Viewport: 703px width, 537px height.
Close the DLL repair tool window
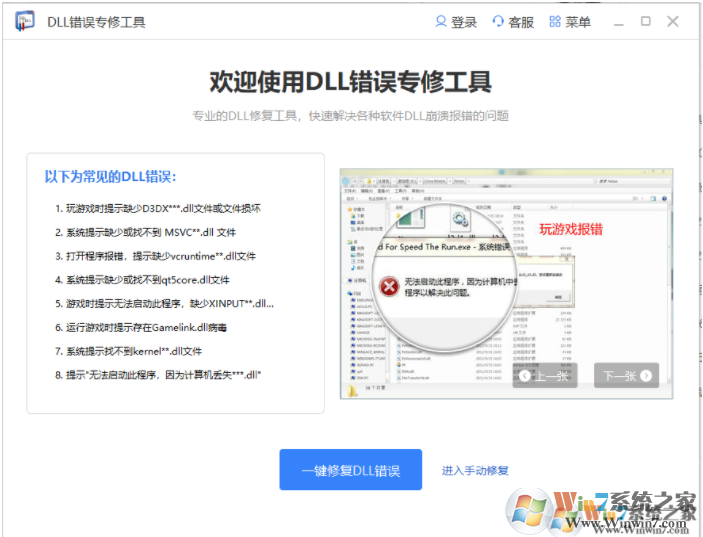[x=673, y=21]
